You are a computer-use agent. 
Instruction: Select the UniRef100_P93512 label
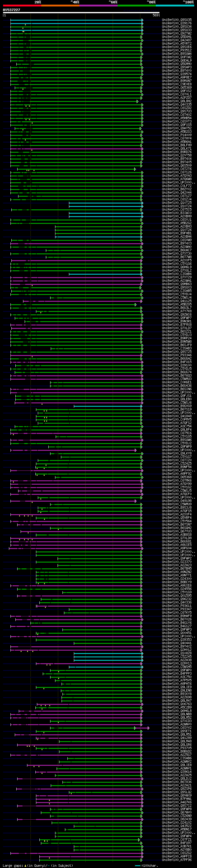[x=177, y=50]
